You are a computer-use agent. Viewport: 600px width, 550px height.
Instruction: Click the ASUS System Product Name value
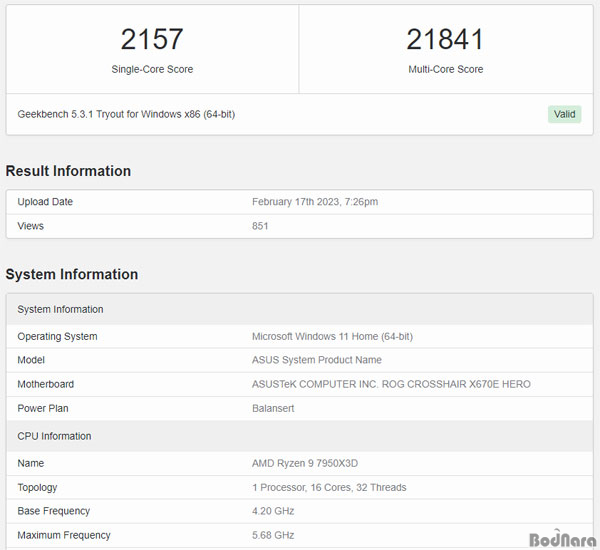[x=316, y=360]
